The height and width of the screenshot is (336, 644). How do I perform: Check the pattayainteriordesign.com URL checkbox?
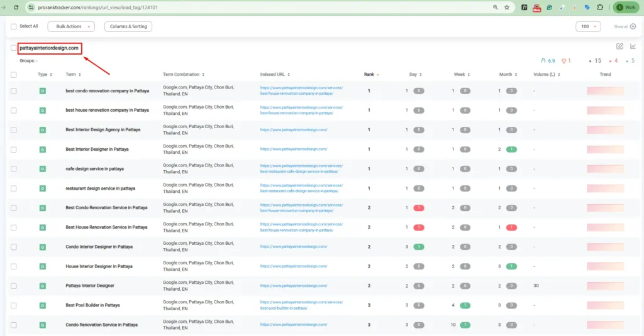pyautogui.click(x=14, y=48)
